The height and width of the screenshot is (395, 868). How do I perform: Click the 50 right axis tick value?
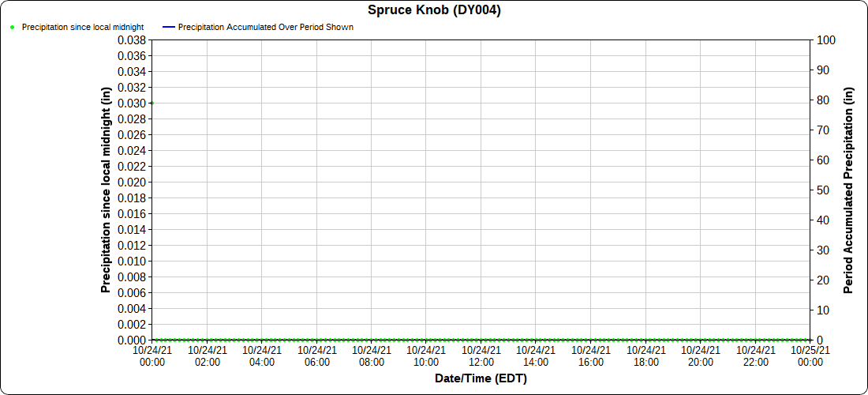tap(823, 190)
